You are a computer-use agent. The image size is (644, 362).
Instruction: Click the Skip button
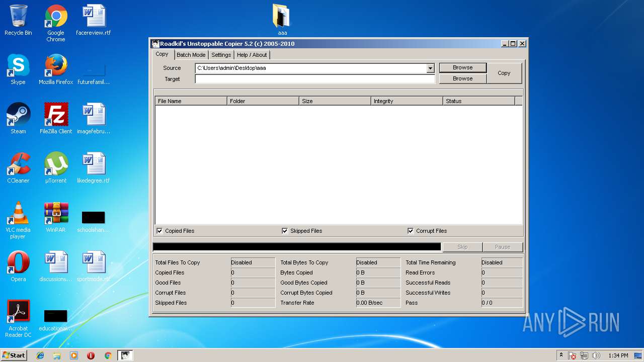point(462,247)
